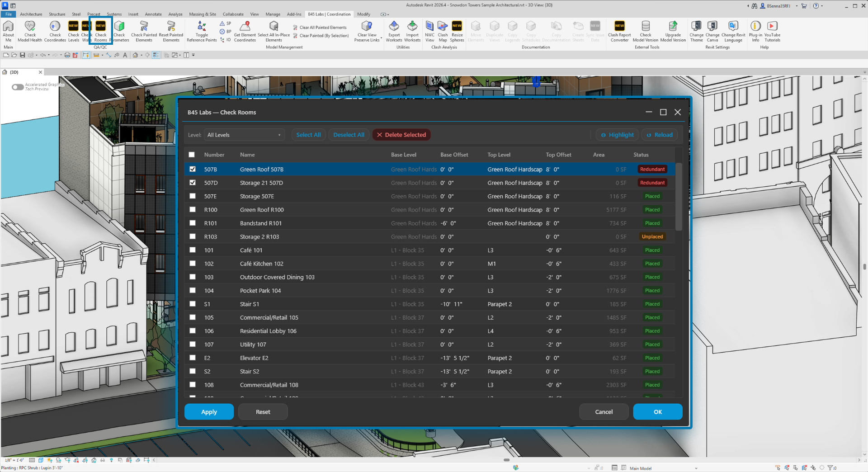This screenshot has height=472, width=868.
Task: Open the Customize Quick Access Toolbar arrow
Action: pyautogui.click(x=193, y=55)
